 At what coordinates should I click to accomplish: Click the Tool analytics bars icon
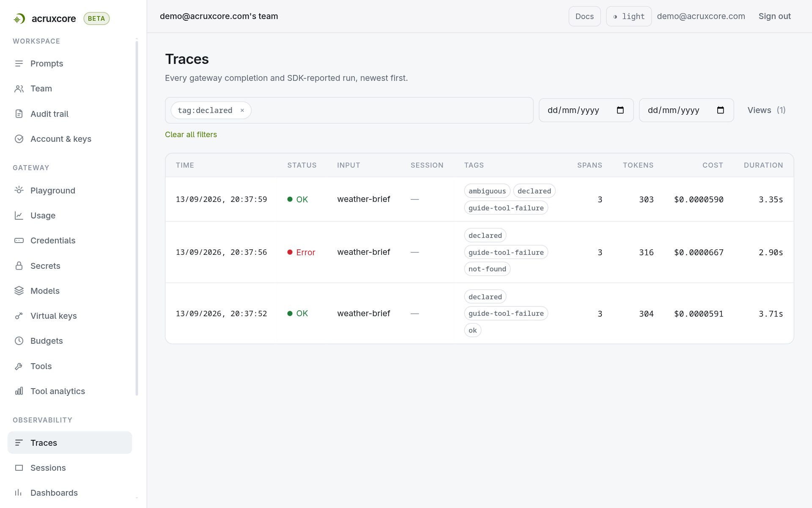point(19,391)
